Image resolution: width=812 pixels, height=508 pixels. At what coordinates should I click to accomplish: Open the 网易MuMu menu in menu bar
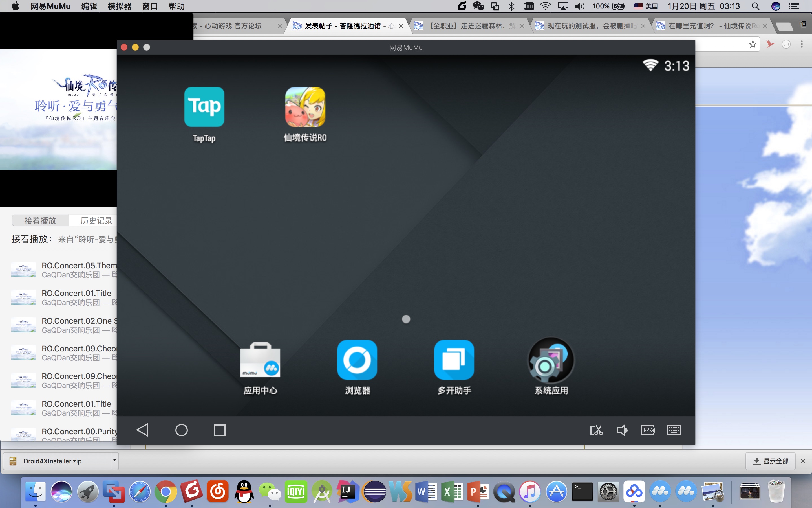click(51, 6)
